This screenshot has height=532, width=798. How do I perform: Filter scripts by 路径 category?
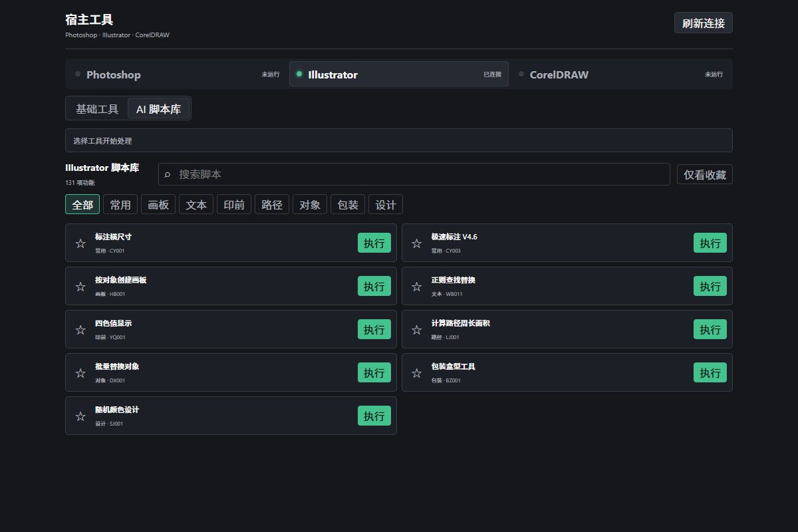point(272,204)
